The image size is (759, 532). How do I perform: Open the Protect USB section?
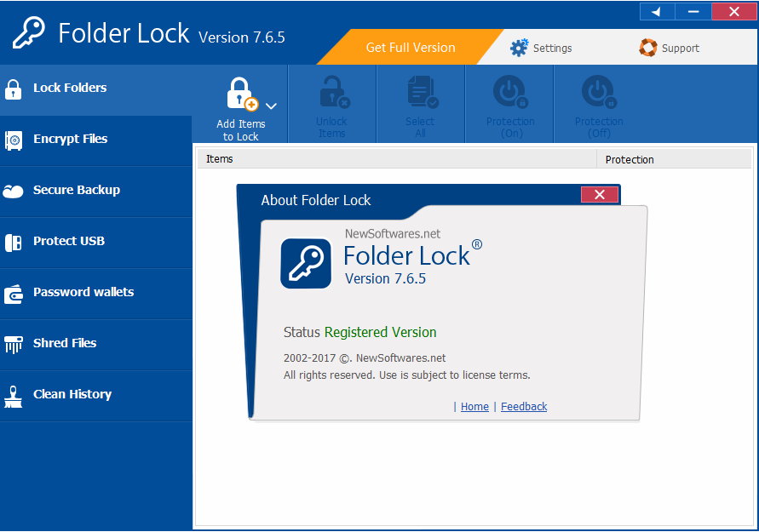[x=96, y=243]
